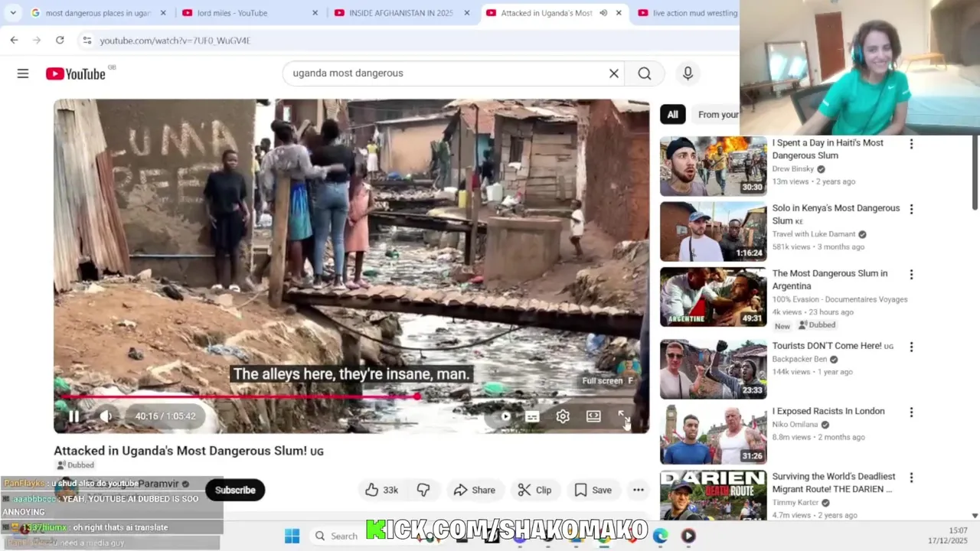Dislike the video with thumbs down
The height and width of the screenshot is (551, 980).
coord(423,490)
